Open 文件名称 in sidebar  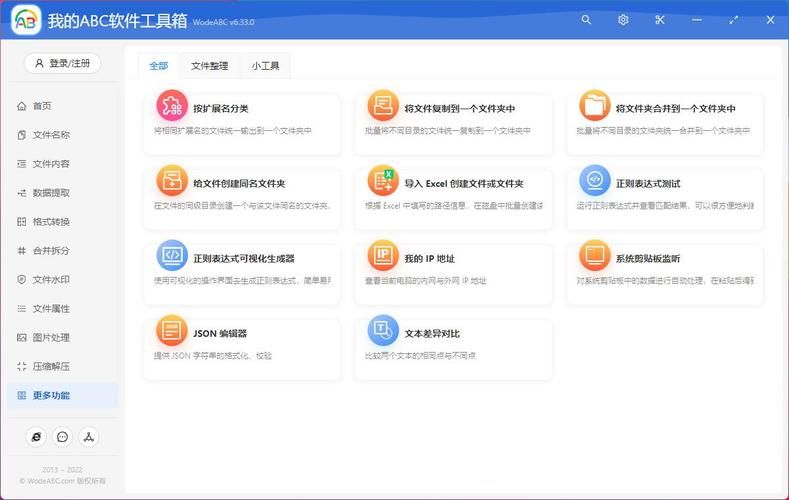(62, 135)
